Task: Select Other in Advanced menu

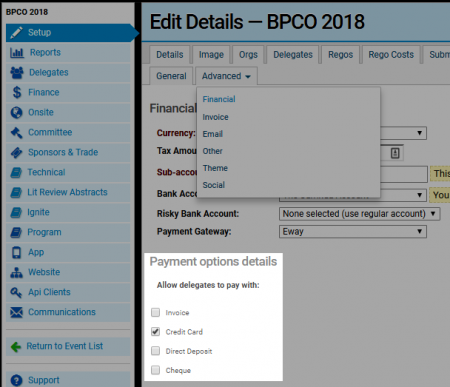Action: (x=212, y=151)
